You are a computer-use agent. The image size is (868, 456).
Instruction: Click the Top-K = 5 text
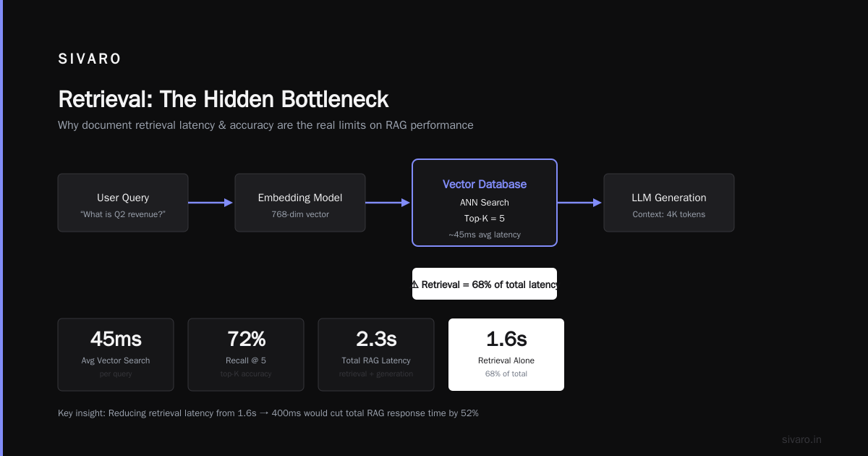click(x=485, y=218)
